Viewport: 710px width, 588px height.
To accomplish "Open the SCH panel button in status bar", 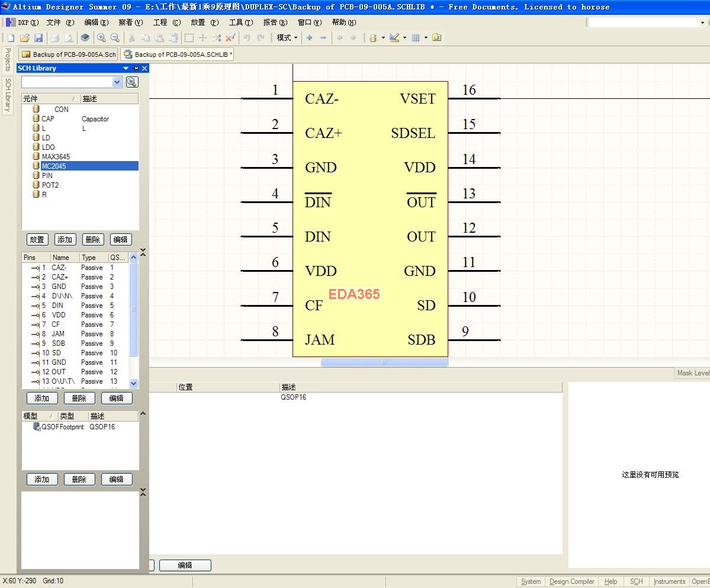I will tap(636, 581).
